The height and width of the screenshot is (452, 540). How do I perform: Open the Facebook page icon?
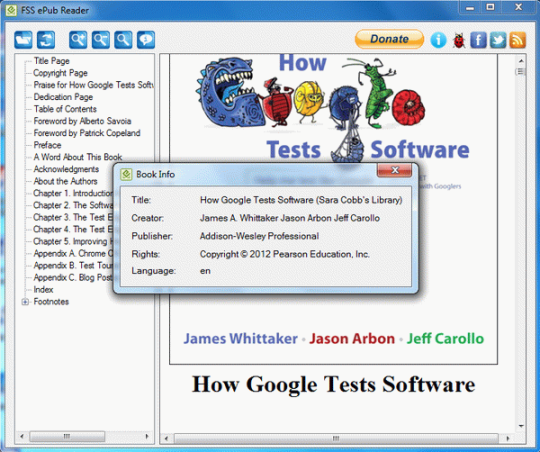tap(478, 40)
